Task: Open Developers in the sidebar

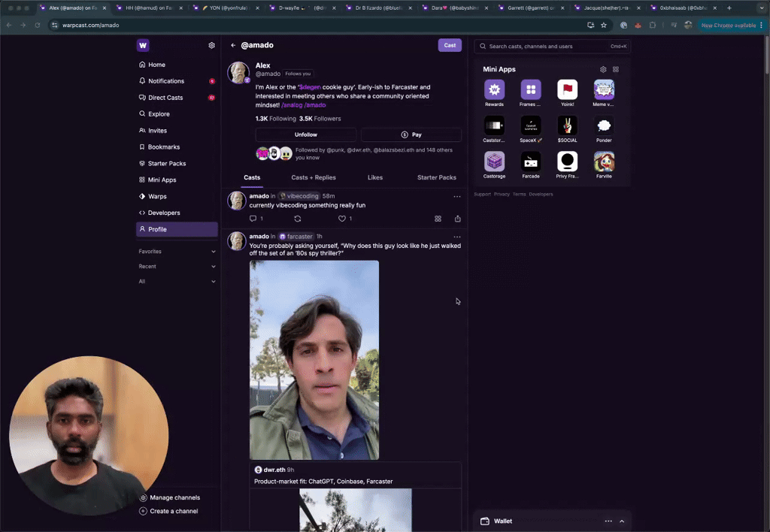Action: [177, 213]
